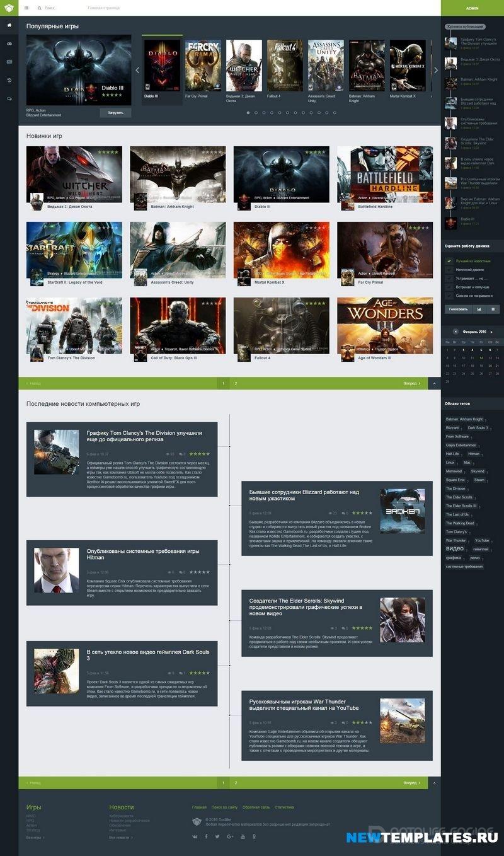This screenshot has width=504, height=856.
Task: Expand 'Все игры' link in footer
Action: [x=35, y=838]
